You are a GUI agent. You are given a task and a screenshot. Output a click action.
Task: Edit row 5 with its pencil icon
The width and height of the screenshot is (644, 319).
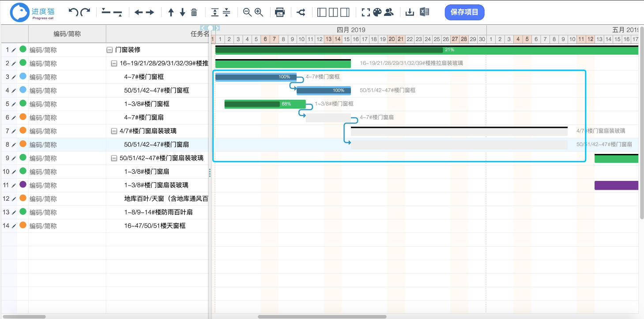pyautogui.click(x=14, y=104)
